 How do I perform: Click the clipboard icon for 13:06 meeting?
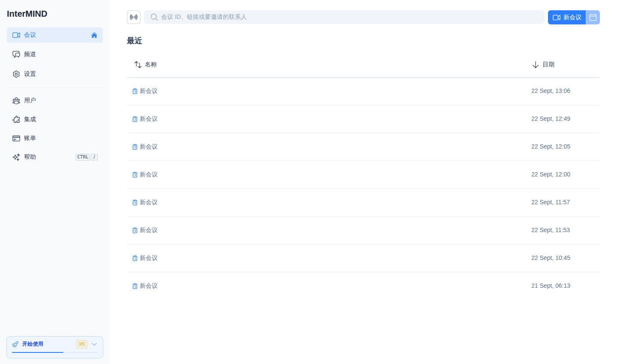click(135, 91)
